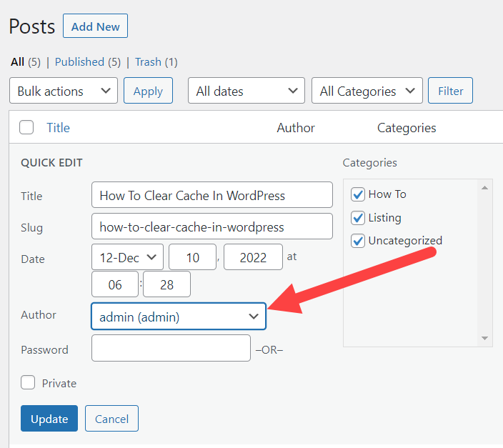Click the Slug input field
The height and width of the screenshot is (448, 503).
coord(211,227)
